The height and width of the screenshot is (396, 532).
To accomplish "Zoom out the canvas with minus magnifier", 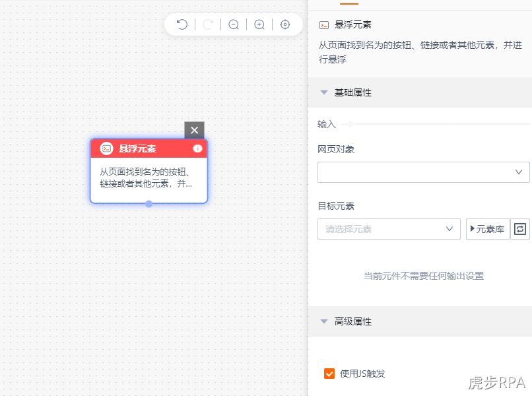I will coord(234,24).
